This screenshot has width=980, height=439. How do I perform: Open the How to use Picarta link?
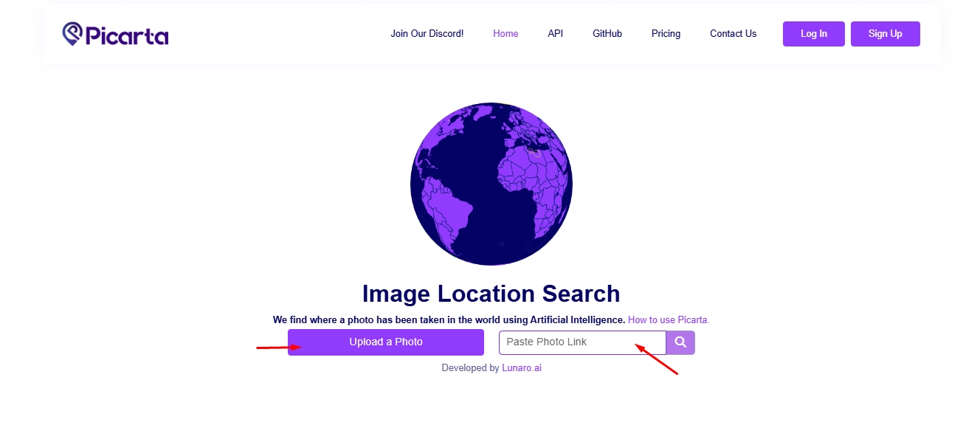click(x=669, y=320)
